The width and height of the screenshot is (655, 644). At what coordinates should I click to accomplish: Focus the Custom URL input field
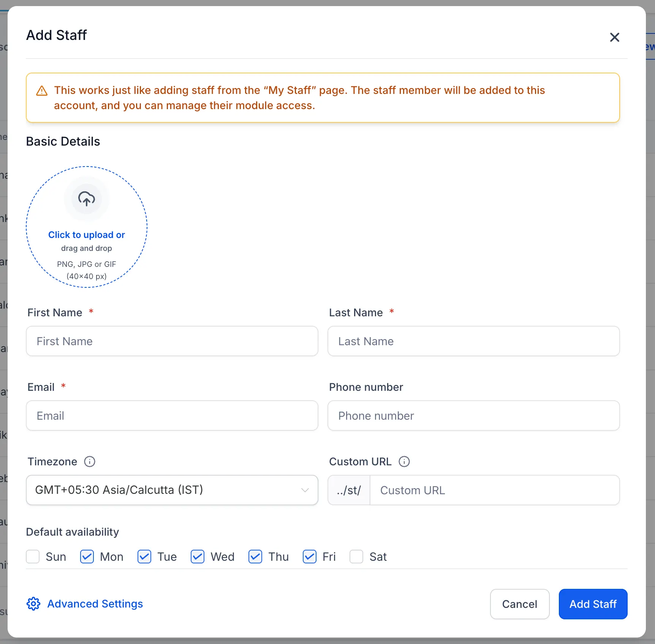(x=495, y=490)
